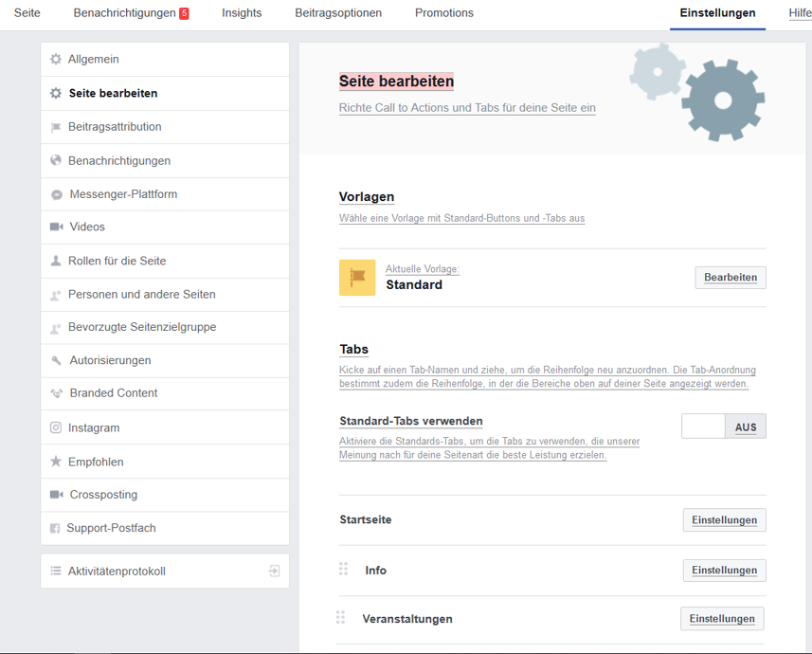This screenshot has width=812, height=654.
Task: Switch to Beitragsoptionen in top bar
Action: [x=338, y=13]
